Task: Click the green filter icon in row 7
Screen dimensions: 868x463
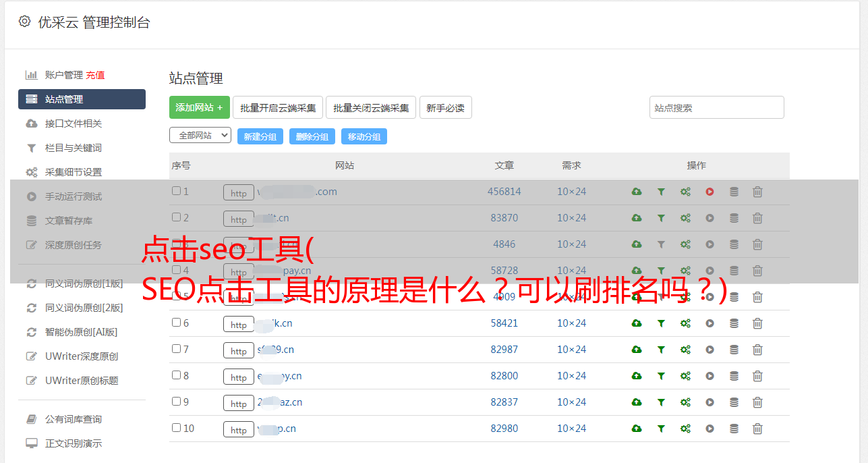Action: point(661,350)
